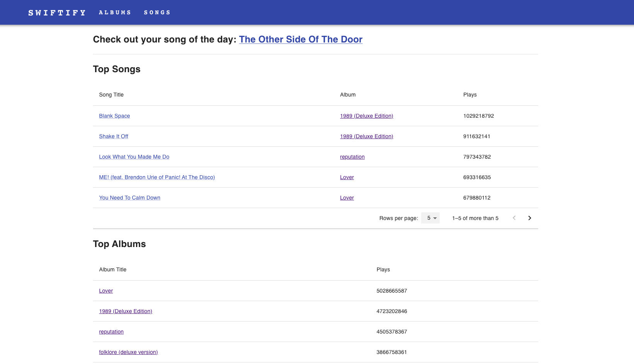
Task: Open the Shake It Off song page
Action: 113,136
